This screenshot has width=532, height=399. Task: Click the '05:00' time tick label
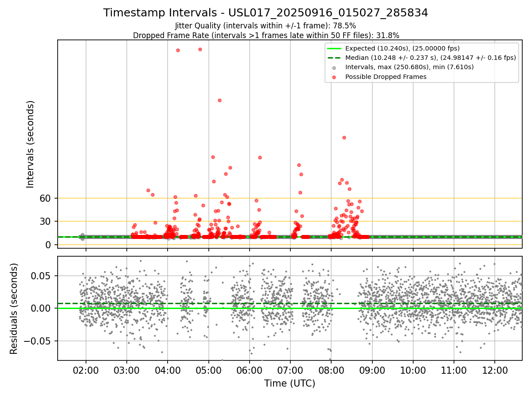coord(208,370)
